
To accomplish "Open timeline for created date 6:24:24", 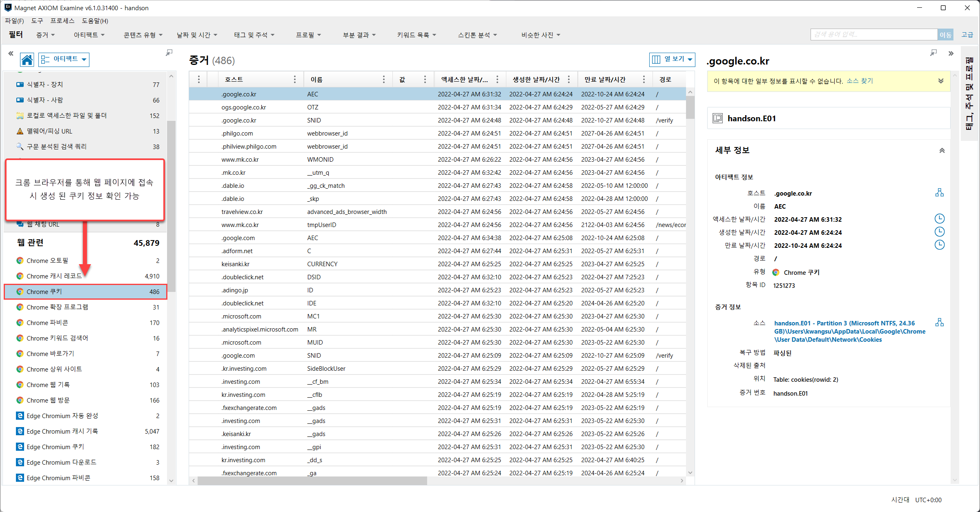I will [x=940, y=232].
